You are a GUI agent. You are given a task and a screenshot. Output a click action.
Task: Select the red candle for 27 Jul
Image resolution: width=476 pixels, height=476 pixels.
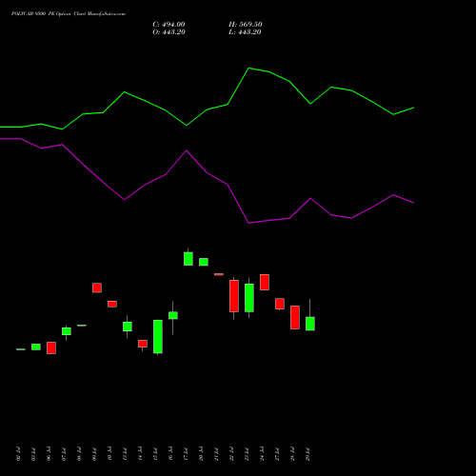(x=280, y=304)
